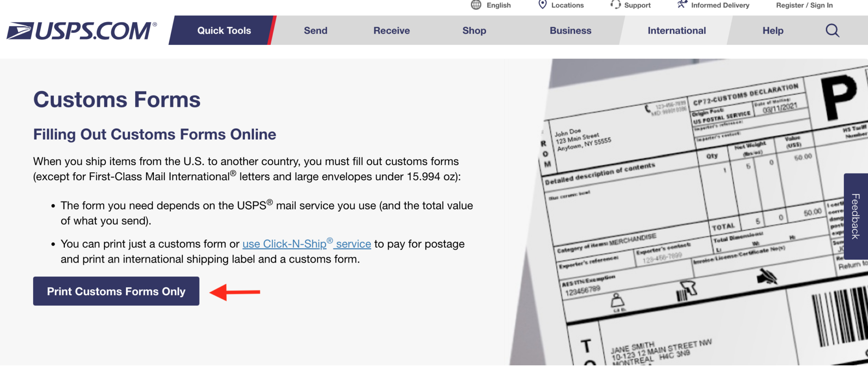Click the English language link
The height and width of the screenshot is (375, 868).
(498, 5)
